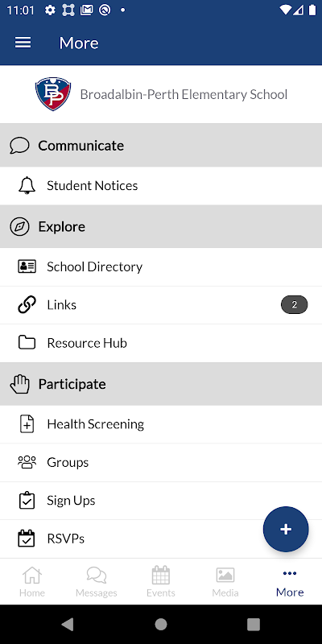Tap the School Directory card icon
This screenshot has width=322, height=644.
point(27,266)
